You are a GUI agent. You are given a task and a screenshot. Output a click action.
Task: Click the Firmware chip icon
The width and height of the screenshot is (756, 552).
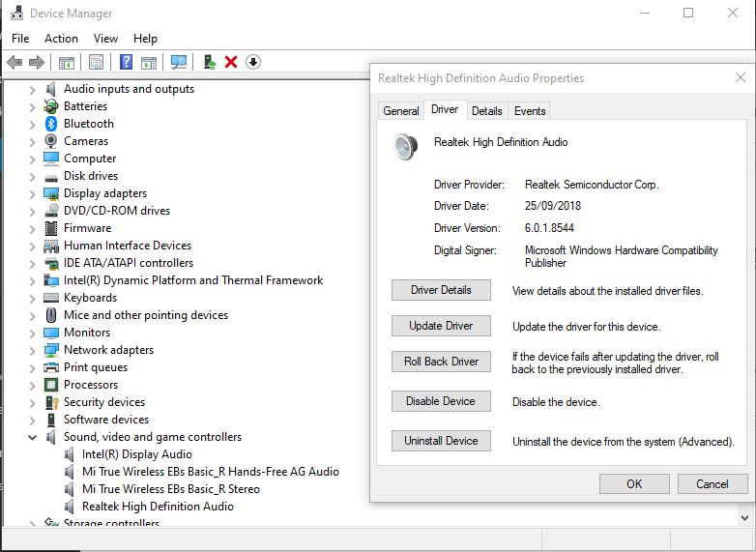[x=51, y=228]
